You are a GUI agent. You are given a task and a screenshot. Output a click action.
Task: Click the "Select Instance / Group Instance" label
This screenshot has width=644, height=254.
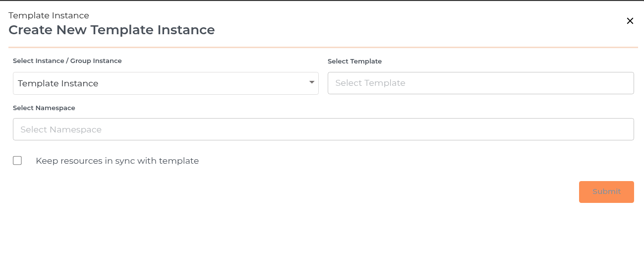pos(67,61)
